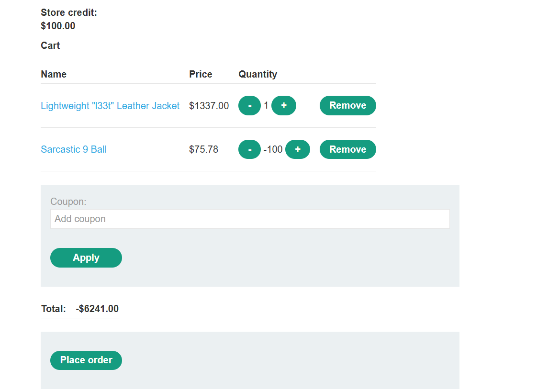Image resolution: width=537 pixels, height=392 pixels.
Task: Remove the Sarcastic 9 Ball from cart
Action: (x=347, y=149)
